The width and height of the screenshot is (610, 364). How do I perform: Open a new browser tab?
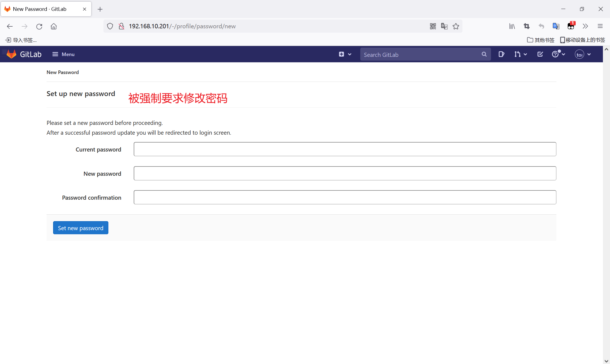[100, 9]
